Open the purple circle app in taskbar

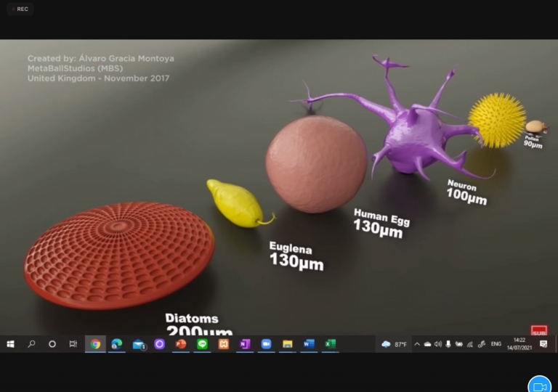tap(159, 344)
